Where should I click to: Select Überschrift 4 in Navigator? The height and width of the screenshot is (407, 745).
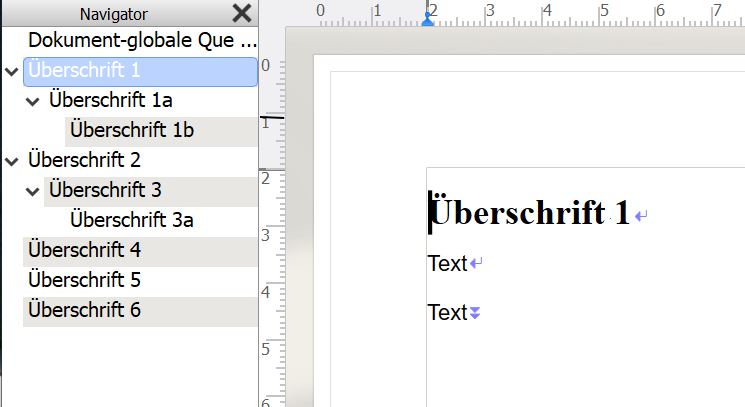click(x=85, y=249)
